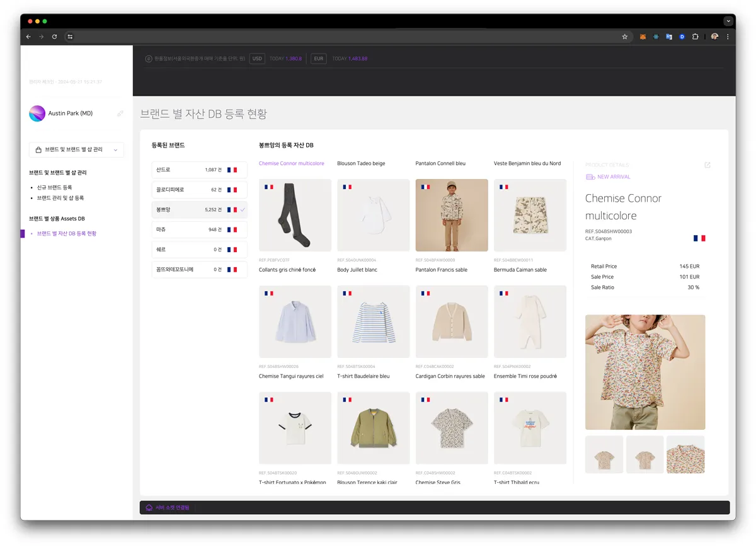Click the exchange rate info circle icon
The height and width of the screenshot is (547, 756).
[149, 59]
